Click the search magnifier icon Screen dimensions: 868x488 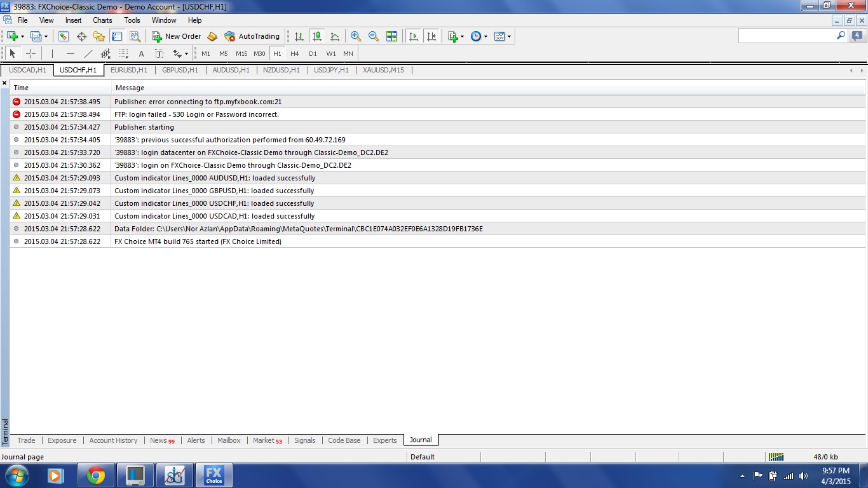pyautogui.click(x=841, y=36)
